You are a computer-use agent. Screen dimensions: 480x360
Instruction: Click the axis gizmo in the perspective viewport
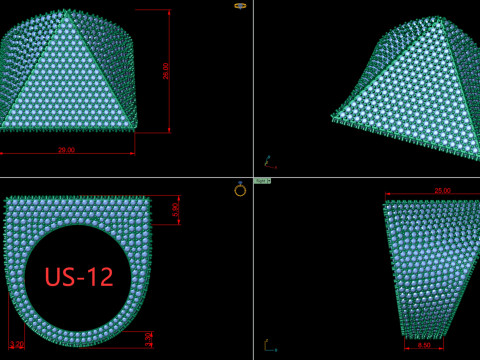click(x=270, y=162)
